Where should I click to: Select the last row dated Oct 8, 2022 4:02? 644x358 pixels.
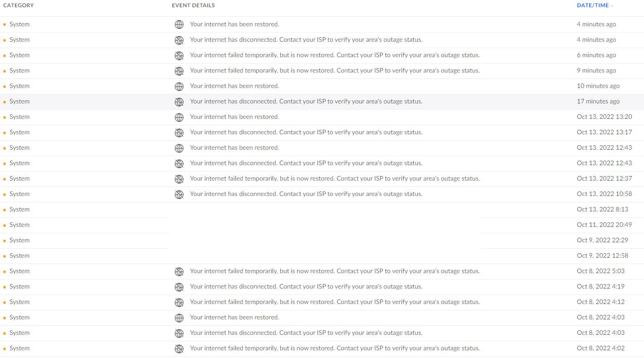pyautogui.click(x=322, y=348)
